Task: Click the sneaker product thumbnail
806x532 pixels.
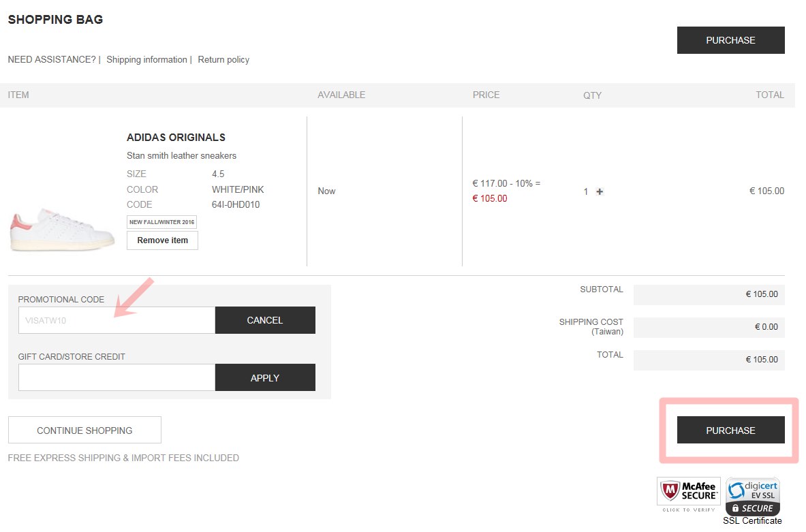Action: point(62,230)
